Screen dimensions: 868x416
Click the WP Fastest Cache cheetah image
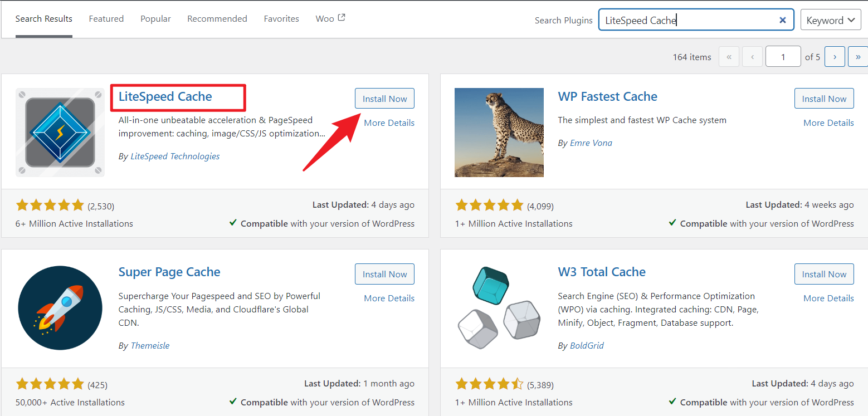pos(499,132)
